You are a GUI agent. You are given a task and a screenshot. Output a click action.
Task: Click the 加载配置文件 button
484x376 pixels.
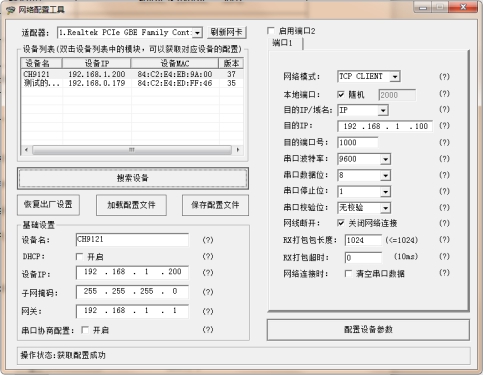click(x=131, y=205)
